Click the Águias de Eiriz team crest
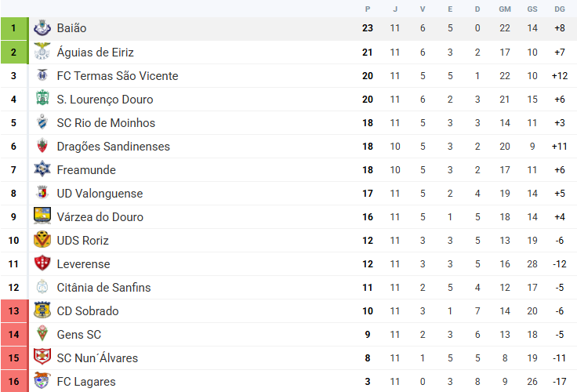577x392 pixels. [42, 53]
